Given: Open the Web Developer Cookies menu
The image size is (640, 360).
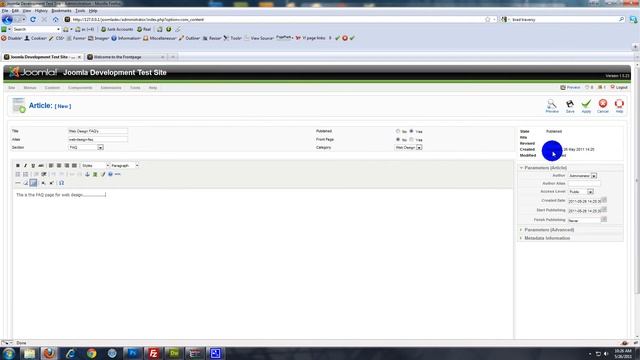Looking at the screenshot, I should [36, 38].
